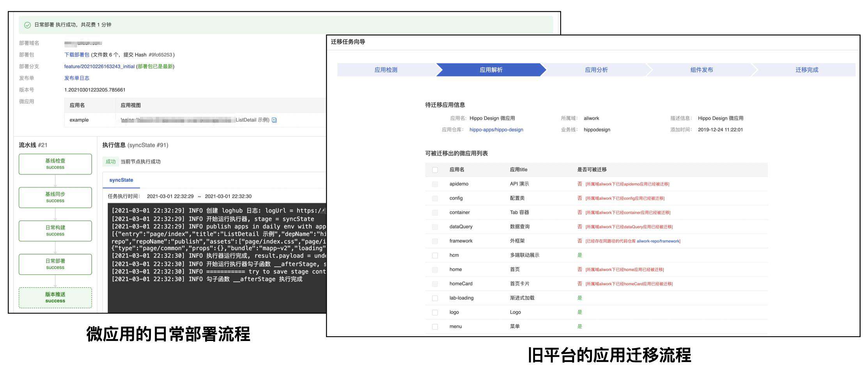
Task: Click the 业务线 value hippodesign
Action: tap(597, 130)
